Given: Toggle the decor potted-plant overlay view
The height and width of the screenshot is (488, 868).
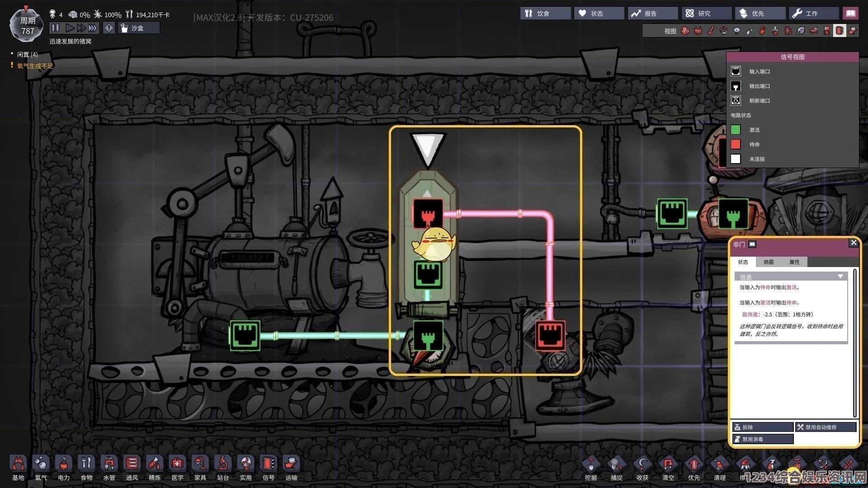Looking at the screenshot, I should pyautogui.click(x=775, y=31).
